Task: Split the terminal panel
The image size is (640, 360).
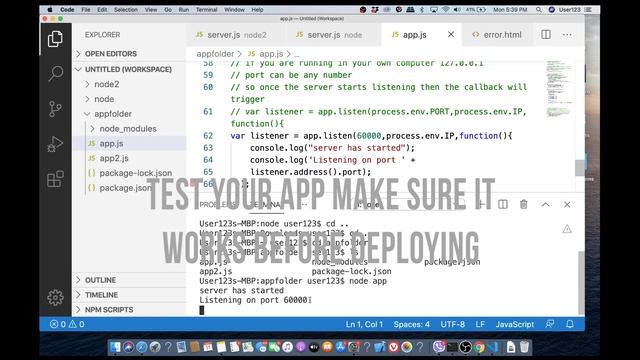Action: (503, 204)
